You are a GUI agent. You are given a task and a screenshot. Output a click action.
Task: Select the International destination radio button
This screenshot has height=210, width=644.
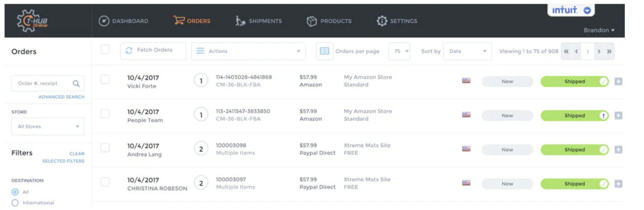[x=15, y=202]
